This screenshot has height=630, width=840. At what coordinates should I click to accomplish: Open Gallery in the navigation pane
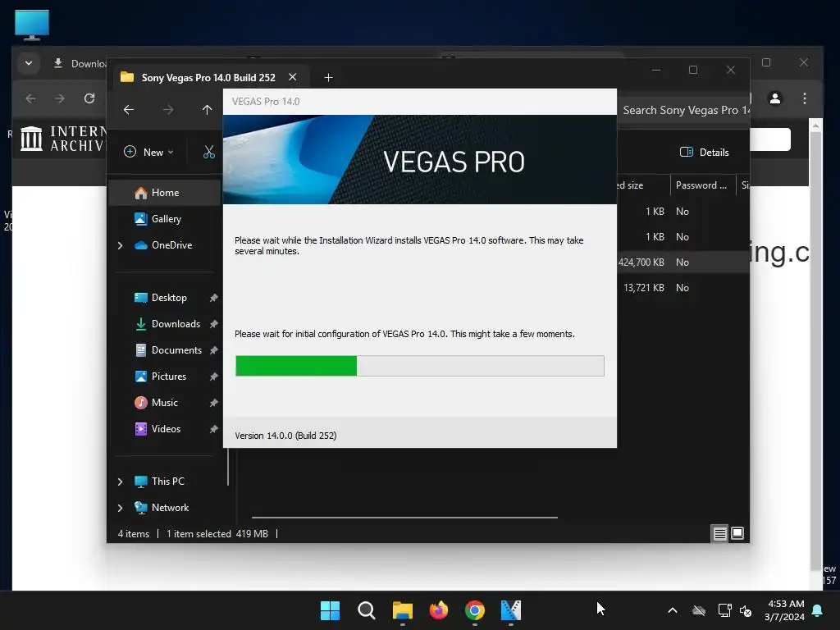point(166,219)
